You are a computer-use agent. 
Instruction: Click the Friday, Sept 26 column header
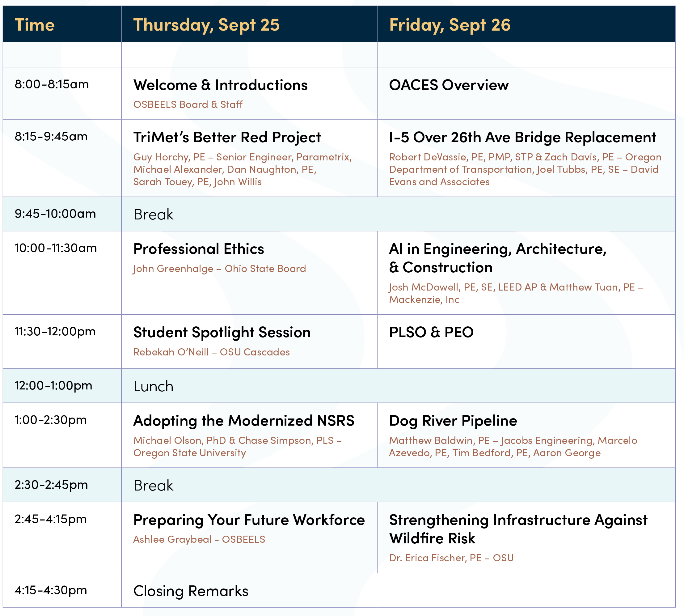(x=450, y=25)
